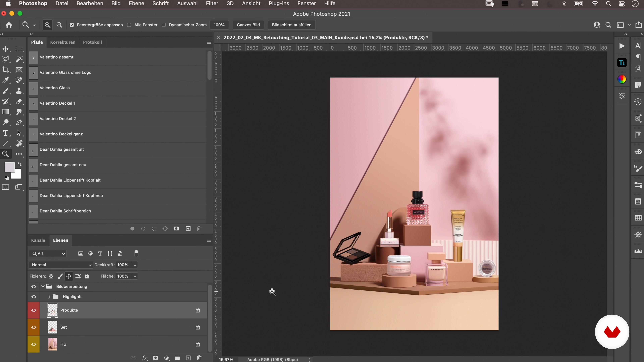
Task: Click the Bildschirm ausfüllen button
Action: [291, 25]
